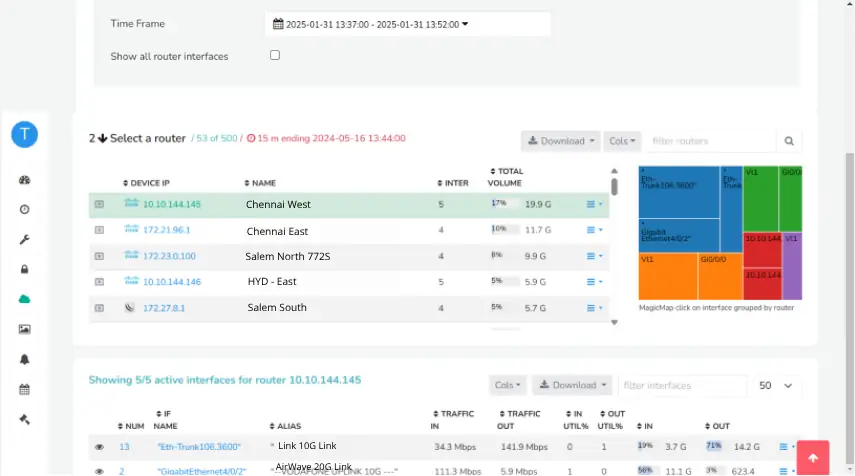Expand row details for Salem North 772S
Screen dimensions: 855x476
click(99, 256)
